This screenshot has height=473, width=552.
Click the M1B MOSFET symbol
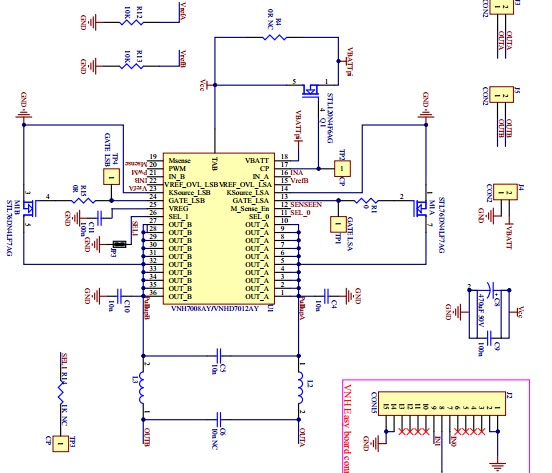click(x=29, y=209)
